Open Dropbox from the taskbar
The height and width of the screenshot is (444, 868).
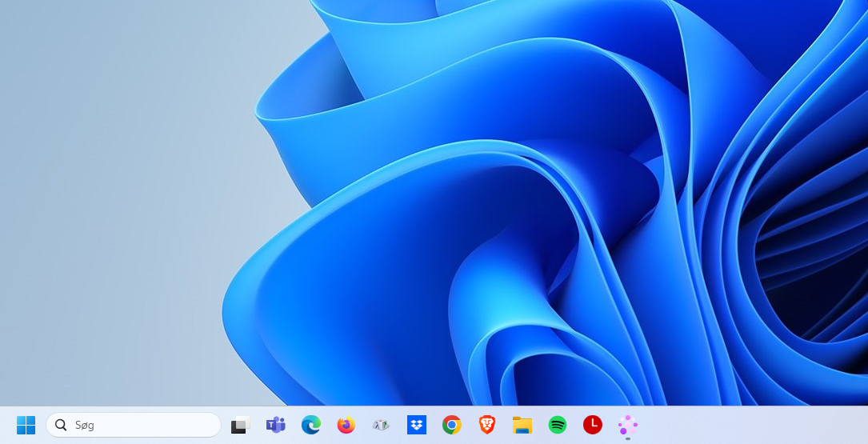coord(417,425)
